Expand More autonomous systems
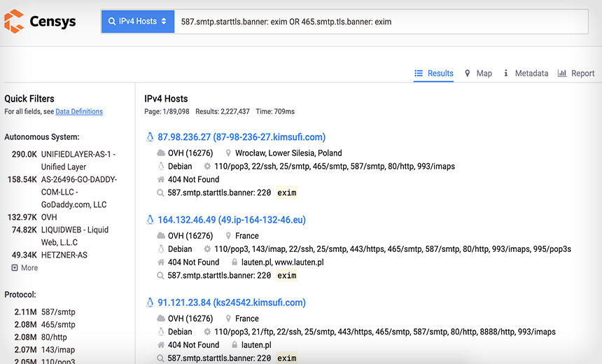Screen dimensions: 602x364 25,268
